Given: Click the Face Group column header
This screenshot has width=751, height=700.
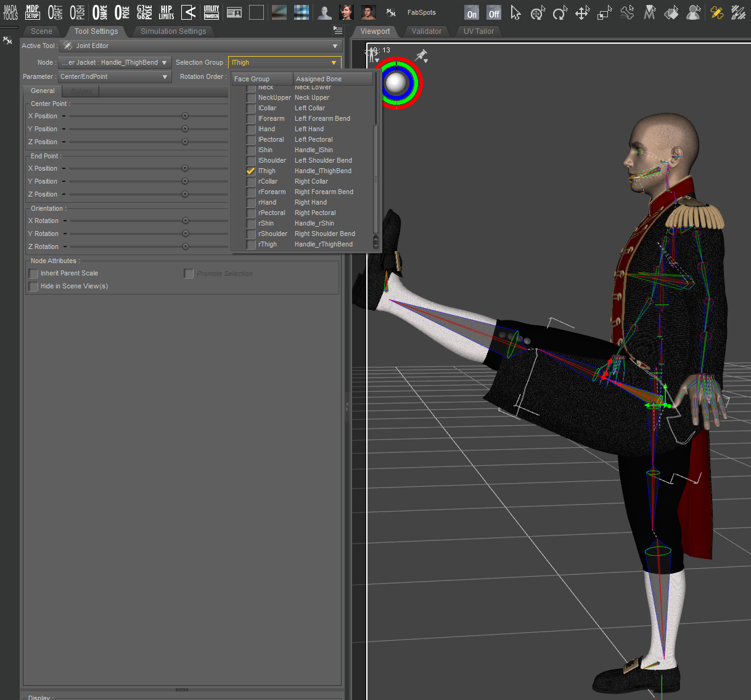Looking at the screenshot, I should (x=262, y=79).
